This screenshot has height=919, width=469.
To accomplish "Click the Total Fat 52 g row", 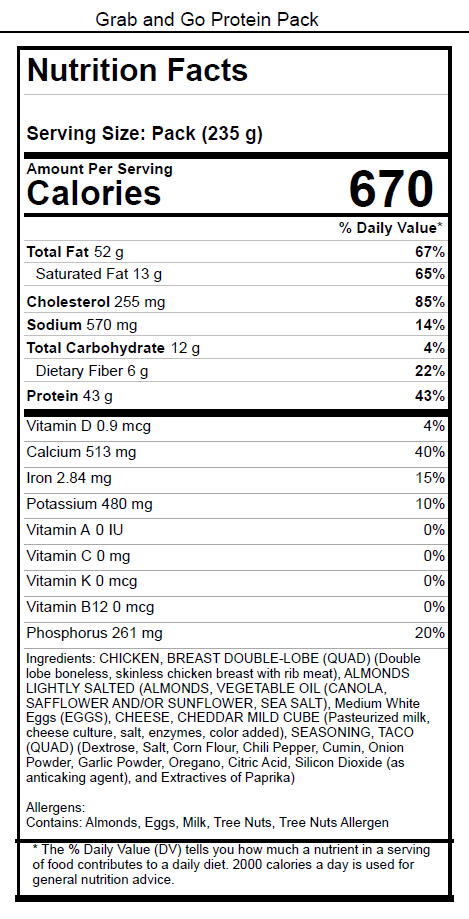I will point(236,252).
